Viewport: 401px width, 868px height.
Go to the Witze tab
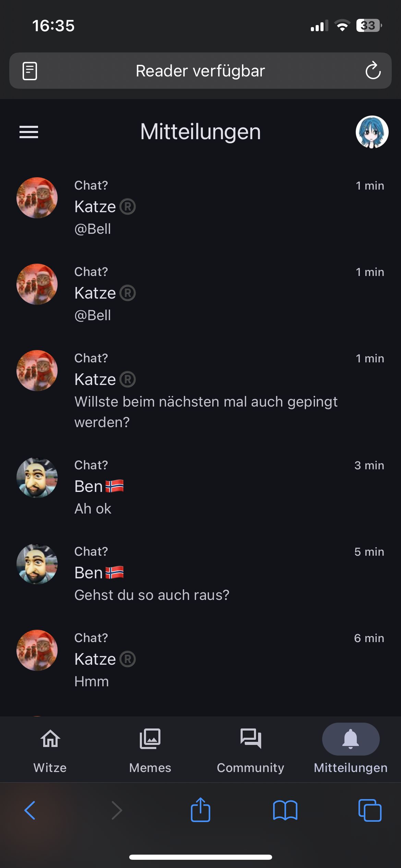pyautogui.click(x=50, y=751)
